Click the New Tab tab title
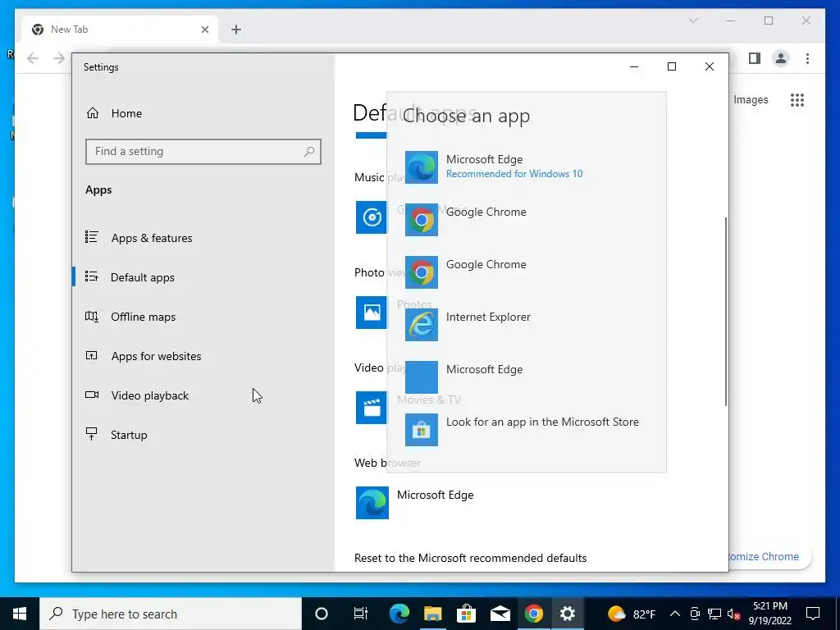Screen dimensions: 840x630 click(69, 30)
